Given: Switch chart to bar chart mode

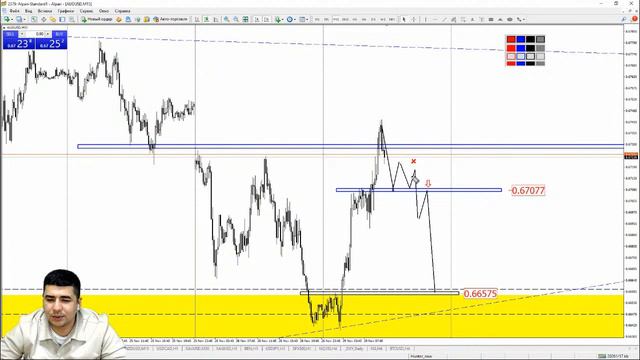Looking at the screenshot, I should (197, 19).
